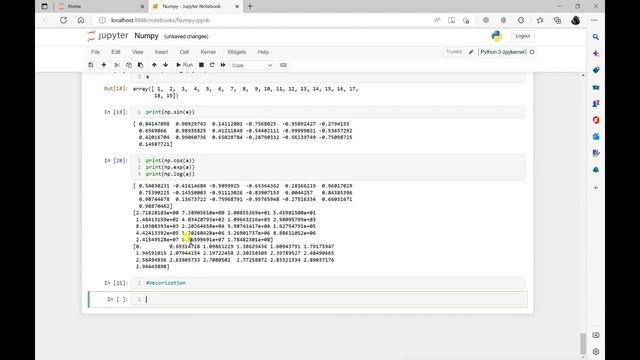Open a new browser tab
The image size is (640, 360).
(250, 7)
